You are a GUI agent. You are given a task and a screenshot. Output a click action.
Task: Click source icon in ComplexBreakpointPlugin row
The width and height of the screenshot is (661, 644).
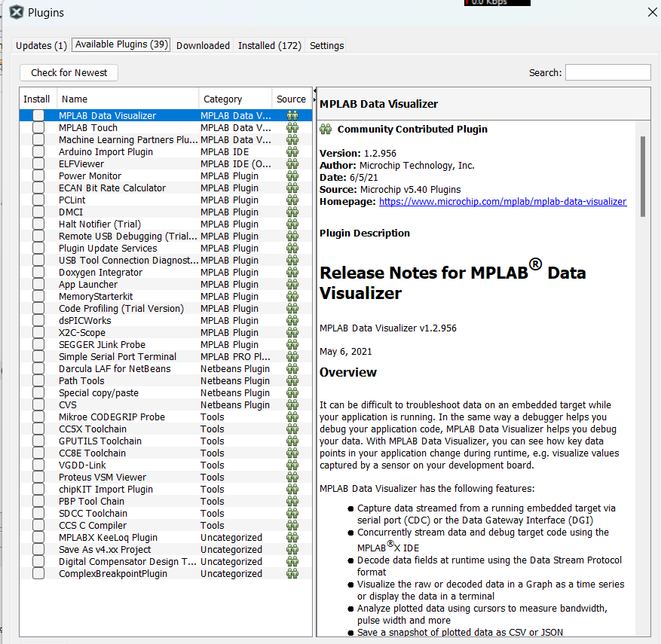[x=292, y=574]
